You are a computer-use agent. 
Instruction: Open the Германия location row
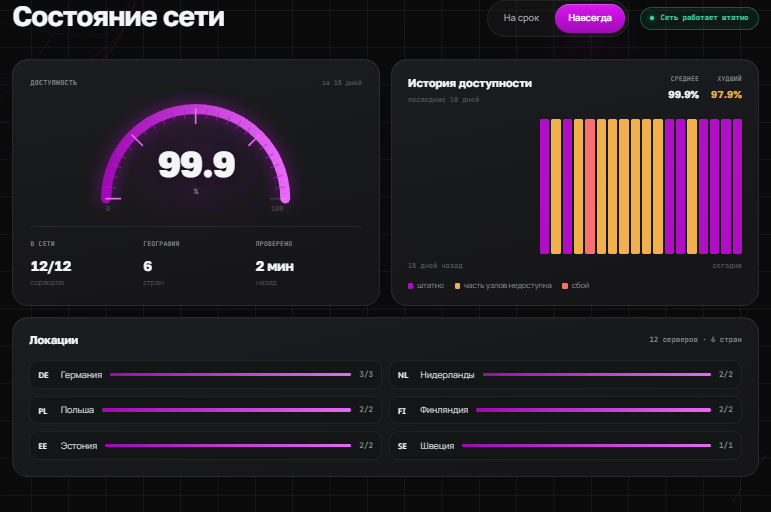pyautogui.click(x=205, y=375)
